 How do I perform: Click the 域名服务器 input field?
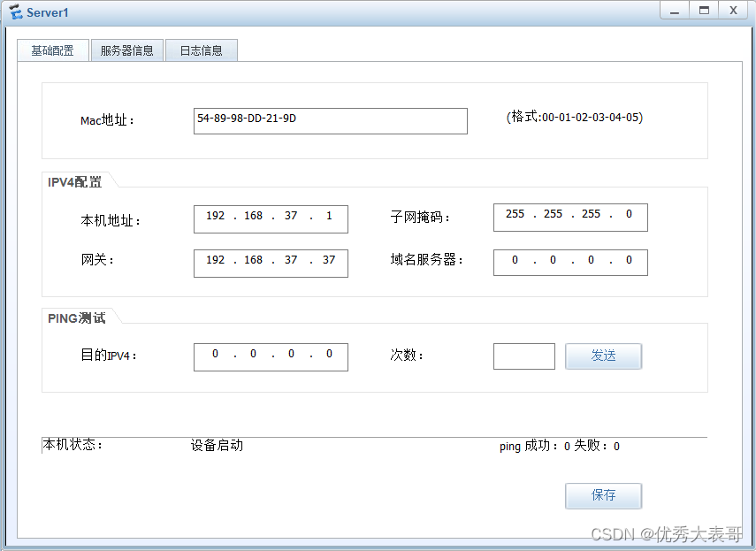pos(570,263)
